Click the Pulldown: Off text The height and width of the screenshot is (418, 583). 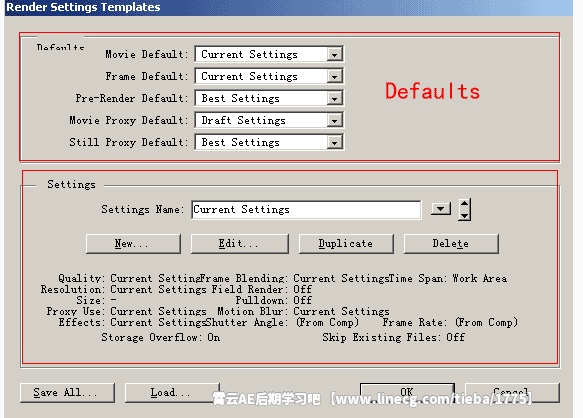coord(274,300)
